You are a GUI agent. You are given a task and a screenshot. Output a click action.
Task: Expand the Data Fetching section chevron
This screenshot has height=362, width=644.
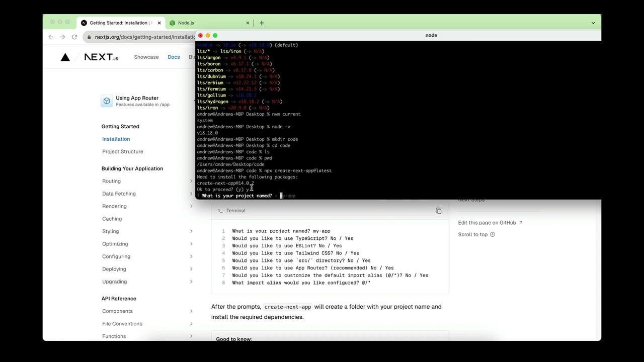(191, 194)
